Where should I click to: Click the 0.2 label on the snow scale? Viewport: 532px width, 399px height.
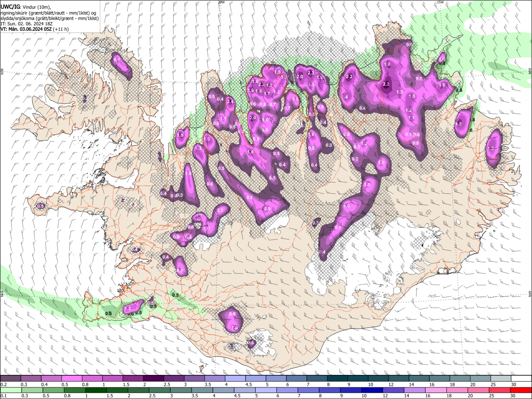coord(3,384)
